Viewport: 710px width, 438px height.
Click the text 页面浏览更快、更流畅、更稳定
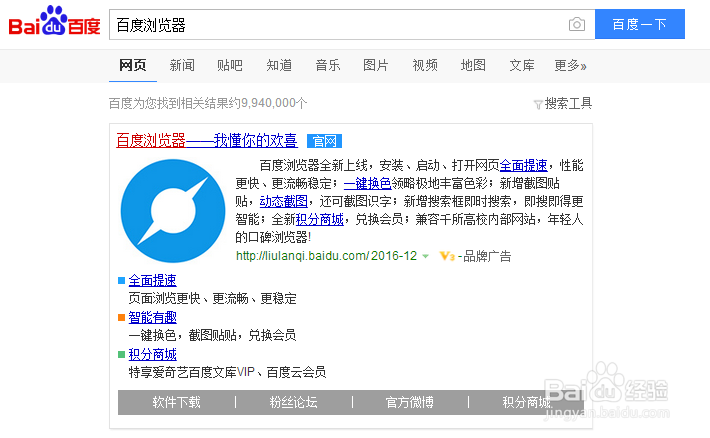tap(213, 298)
